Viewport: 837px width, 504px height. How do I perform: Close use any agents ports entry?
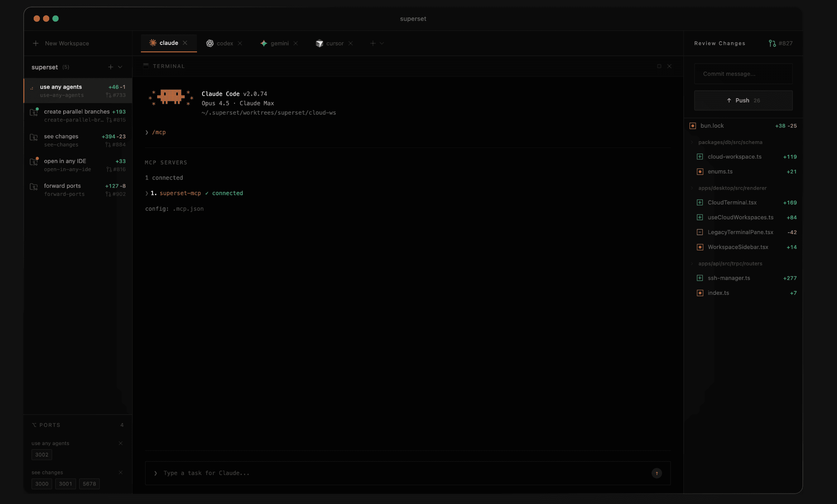coord(121,444)
